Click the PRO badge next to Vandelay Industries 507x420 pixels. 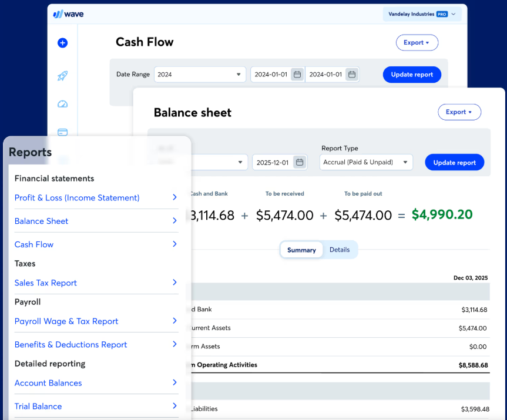[442, 14]
